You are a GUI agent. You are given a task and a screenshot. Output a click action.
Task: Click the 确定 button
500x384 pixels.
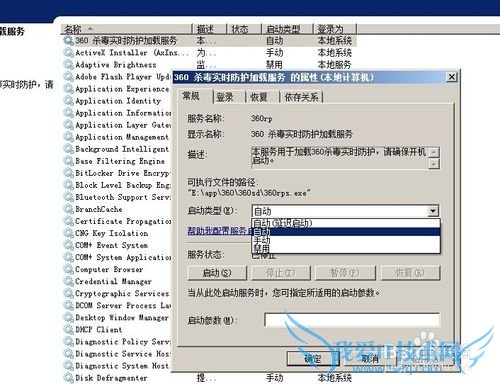point(313,359)
